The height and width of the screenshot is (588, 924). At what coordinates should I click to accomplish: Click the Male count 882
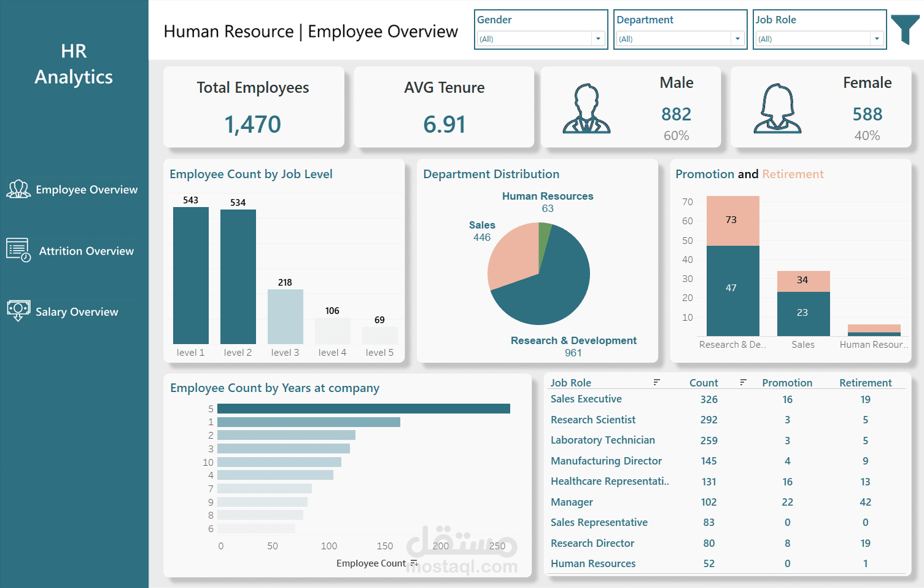point(677,114)
